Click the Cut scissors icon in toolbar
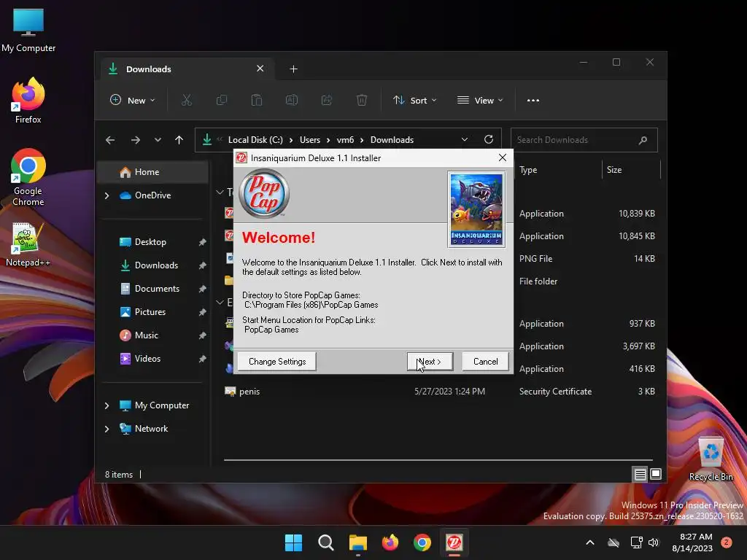Viewport: 747px width, 560px height. point(186,101)
